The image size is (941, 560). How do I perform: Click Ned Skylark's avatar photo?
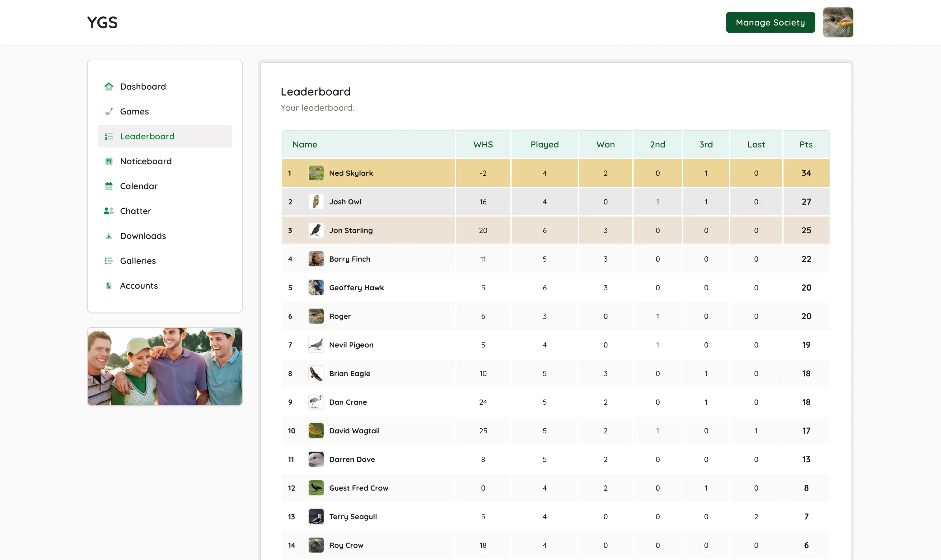click(x=316, y=173)
